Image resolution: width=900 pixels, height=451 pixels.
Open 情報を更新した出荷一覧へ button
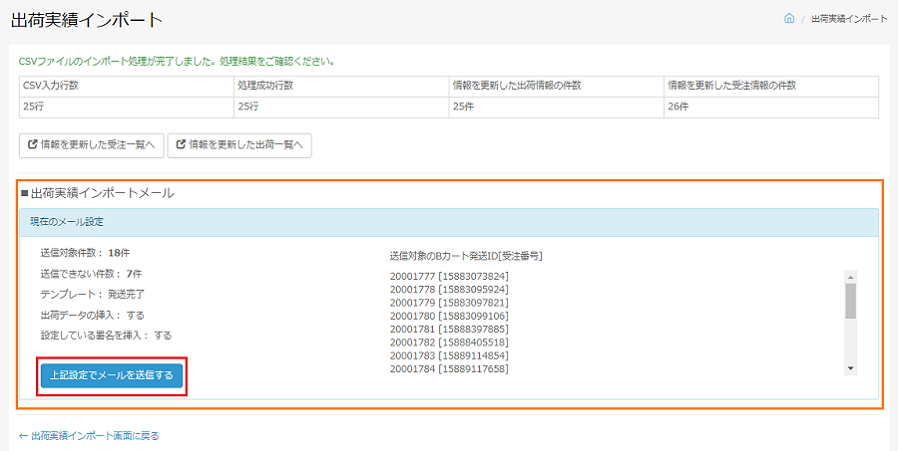tap(239, 145)
